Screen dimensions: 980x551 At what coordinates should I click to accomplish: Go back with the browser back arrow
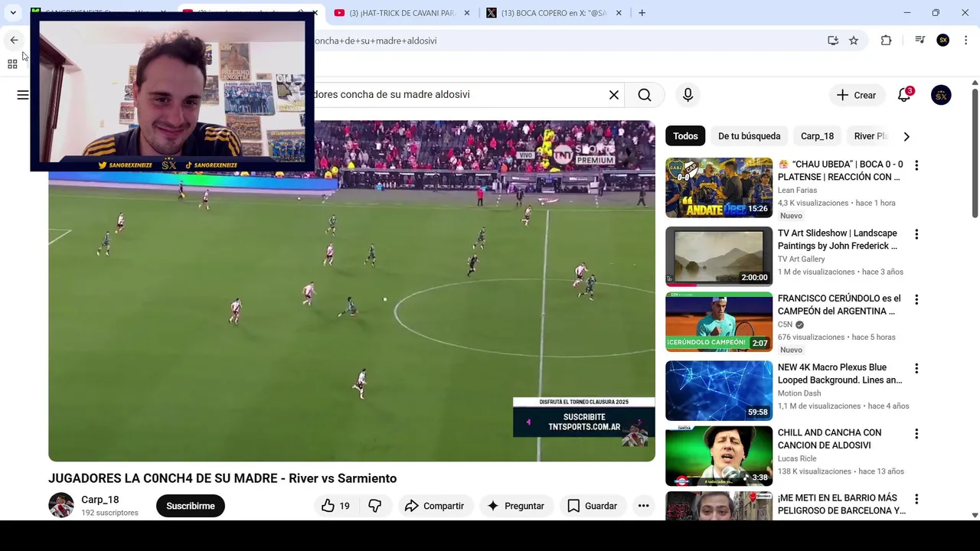14,41
